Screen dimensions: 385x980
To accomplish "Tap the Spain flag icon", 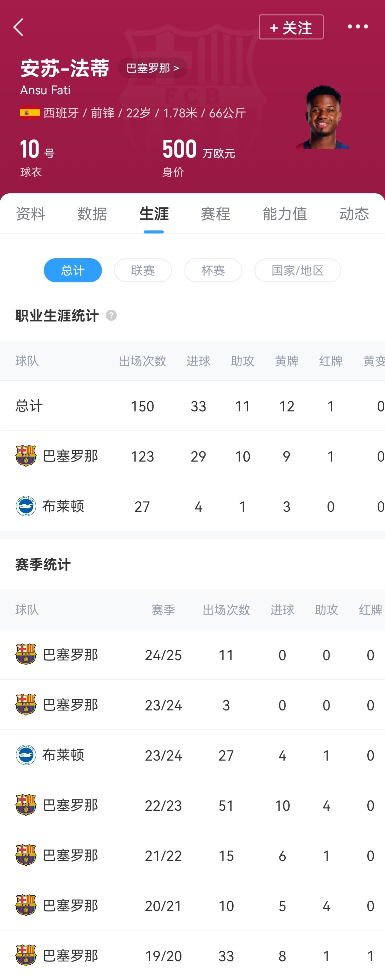I will point(30,113).
